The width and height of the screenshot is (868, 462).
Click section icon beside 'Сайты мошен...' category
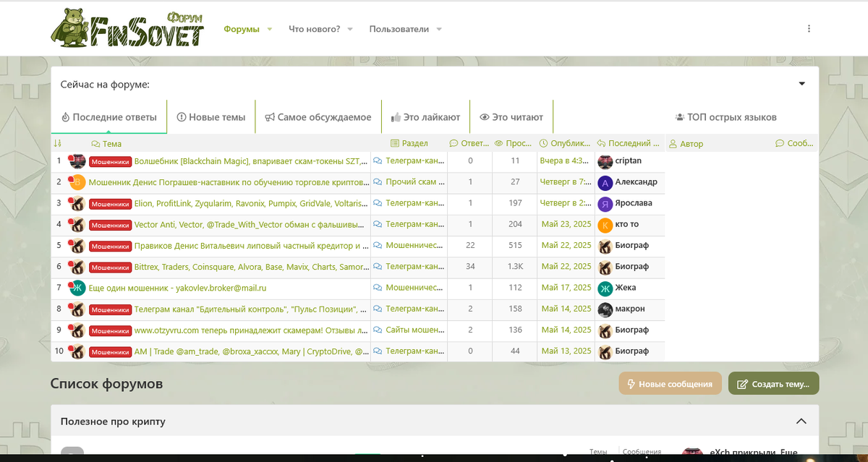click(x=378, y=330)
